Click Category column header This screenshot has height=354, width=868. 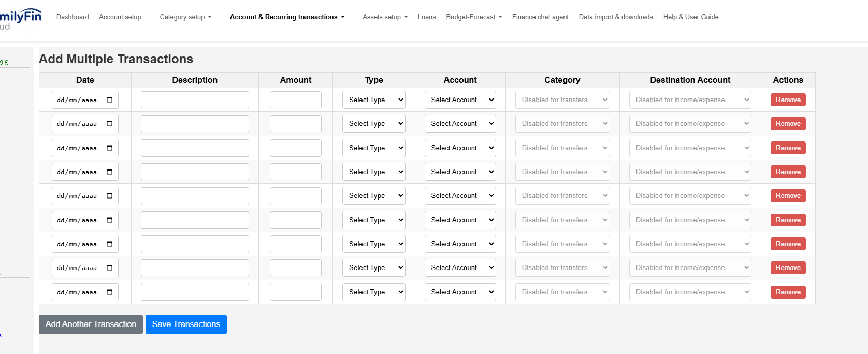562,80
